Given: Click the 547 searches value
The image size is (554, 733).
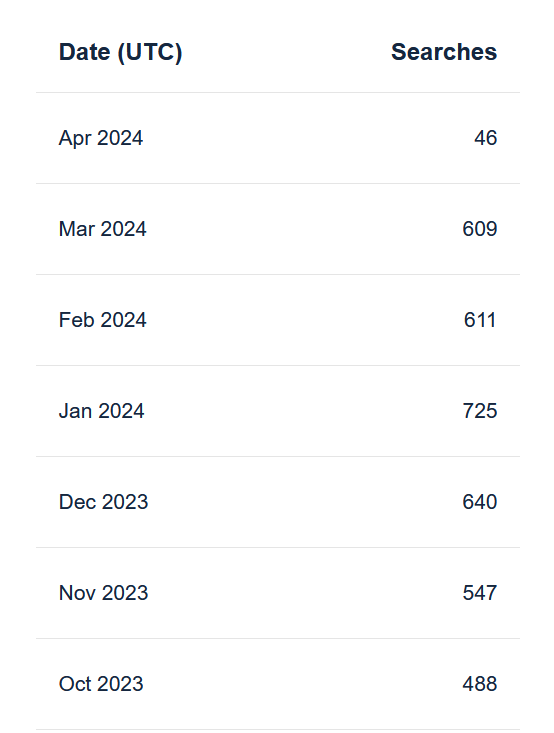Looking at the screenshot, I should point(480,593).
